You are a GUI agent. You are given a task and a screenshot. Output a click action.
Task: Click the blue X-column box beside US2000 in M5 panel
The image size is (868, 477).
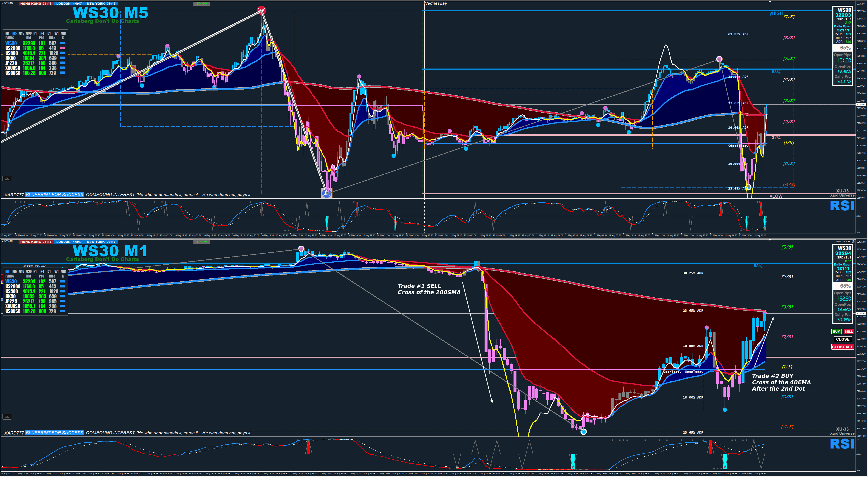pos(62,48)
